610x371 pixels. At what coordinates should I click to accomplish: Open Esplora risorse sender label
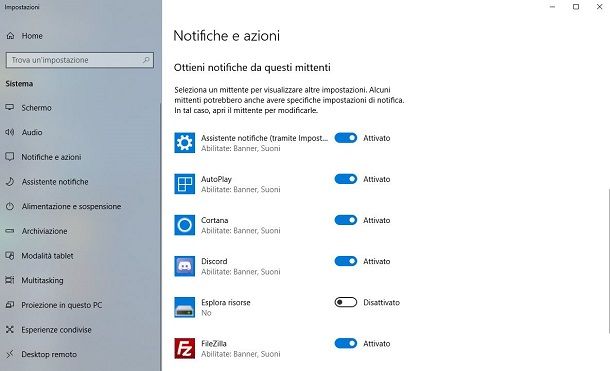pos(226,303)
